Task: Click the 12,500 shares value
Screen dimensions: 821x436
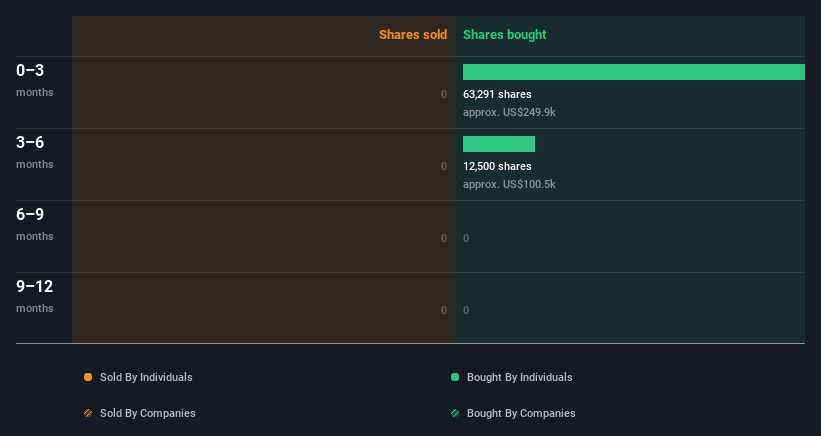Action: pyautogui.click(x=497, y=166)
